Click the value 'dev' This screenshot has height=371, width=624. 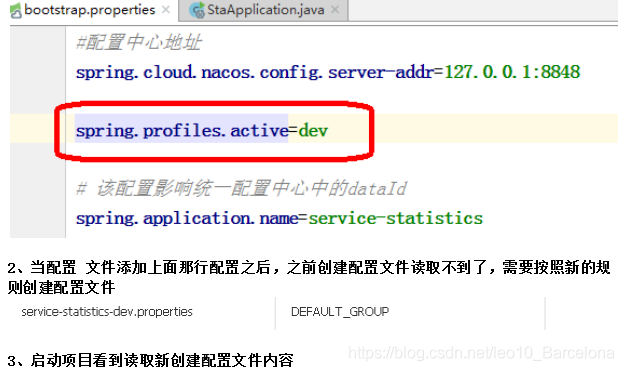point(313,130)
